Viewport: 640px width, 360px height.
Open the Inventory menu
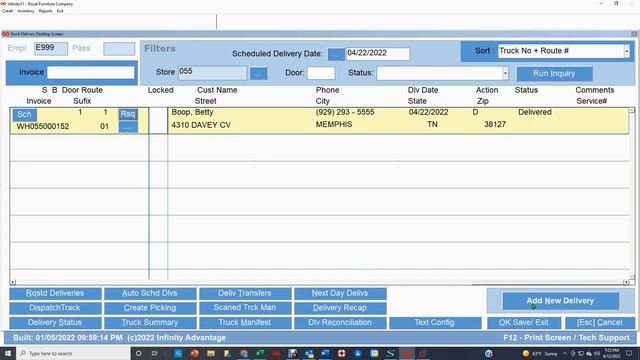click(x=26, y=11)
